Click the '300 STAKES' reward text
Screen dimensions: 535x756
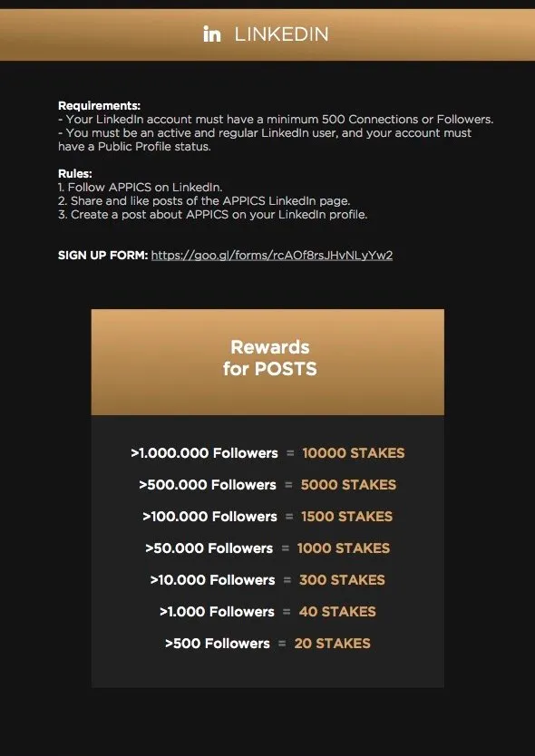(342, 579)
